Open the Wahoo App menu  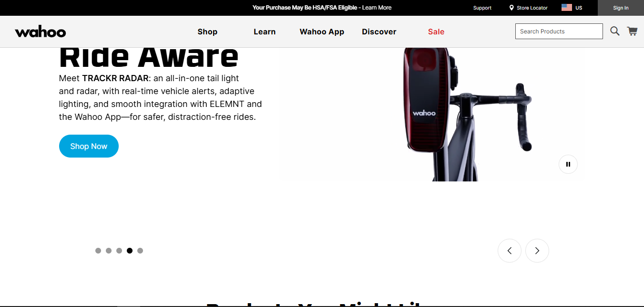pos(322,32)
